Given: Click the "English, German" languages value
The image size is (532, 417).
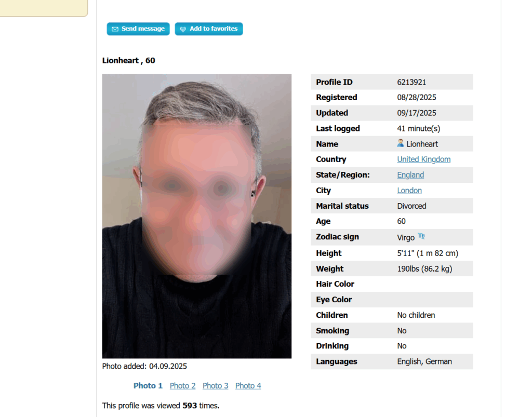Looking at the screenshot, I should click(x=424, y=361).
